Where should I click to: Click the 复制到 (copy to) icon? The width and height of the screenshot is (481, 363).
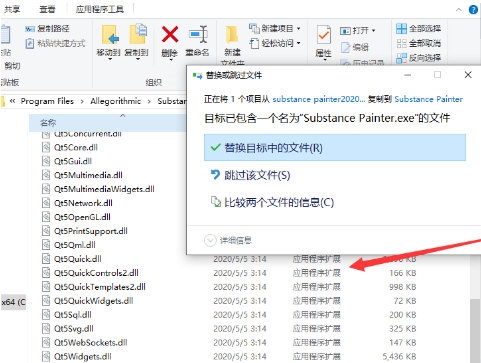point(137,34)
